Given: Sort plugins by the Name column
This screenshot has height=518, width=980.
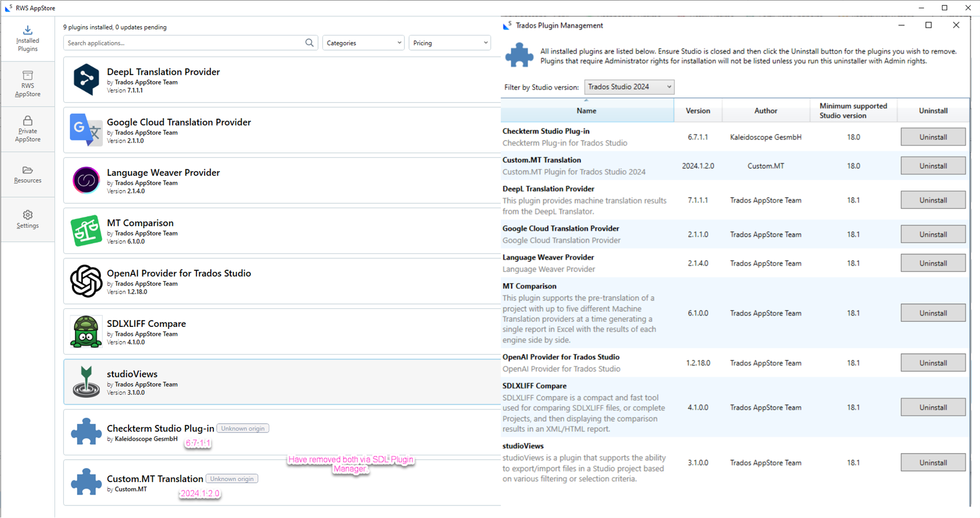Looking at the screenshot, I should (x=586, y=111).
